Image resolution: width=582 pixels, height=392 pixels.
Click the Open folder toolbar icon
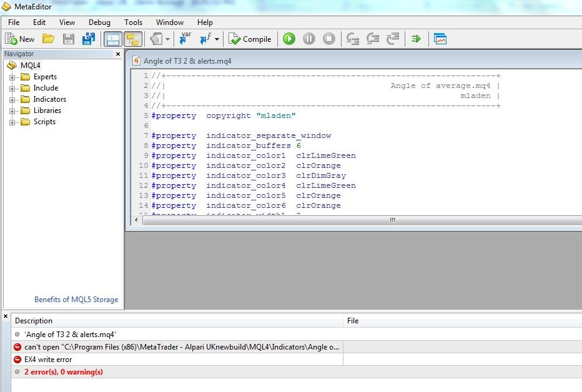[x=48, y=39]
